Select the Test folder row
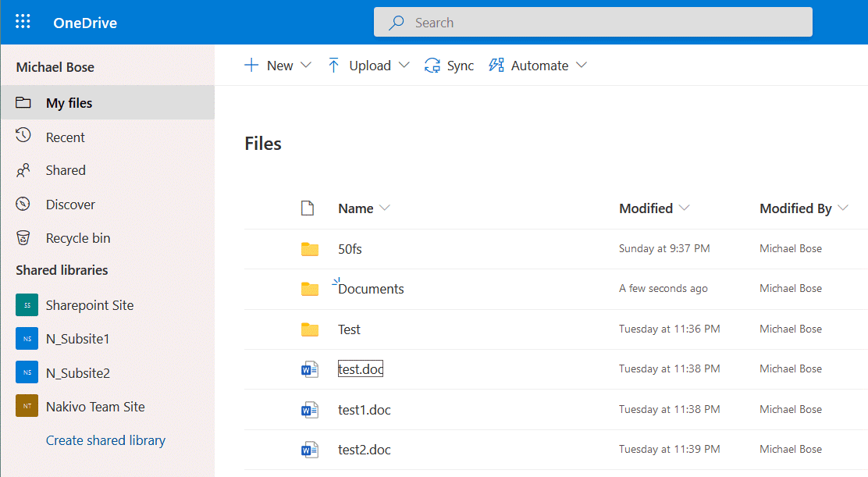 coord(349,329)
